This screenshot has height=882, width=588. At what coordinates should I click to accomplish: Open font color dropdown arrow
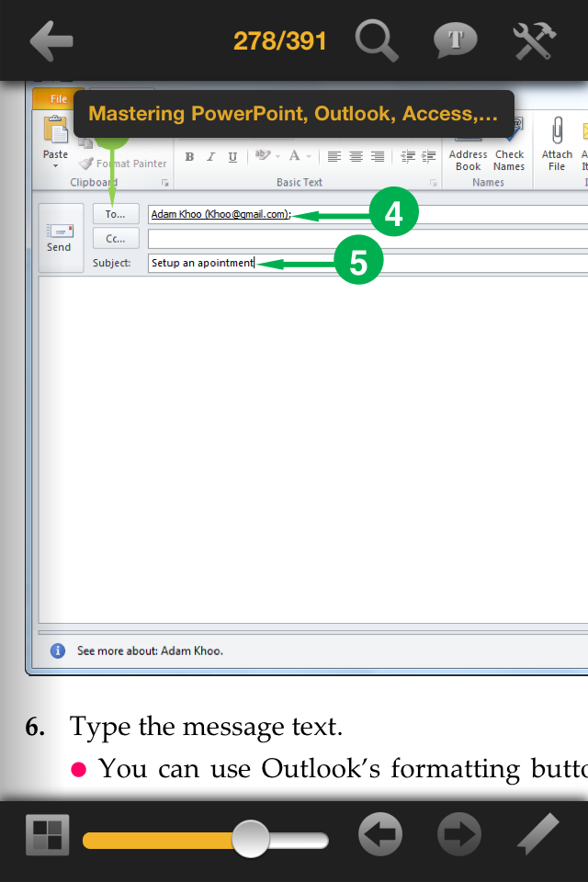pos(309,156)
